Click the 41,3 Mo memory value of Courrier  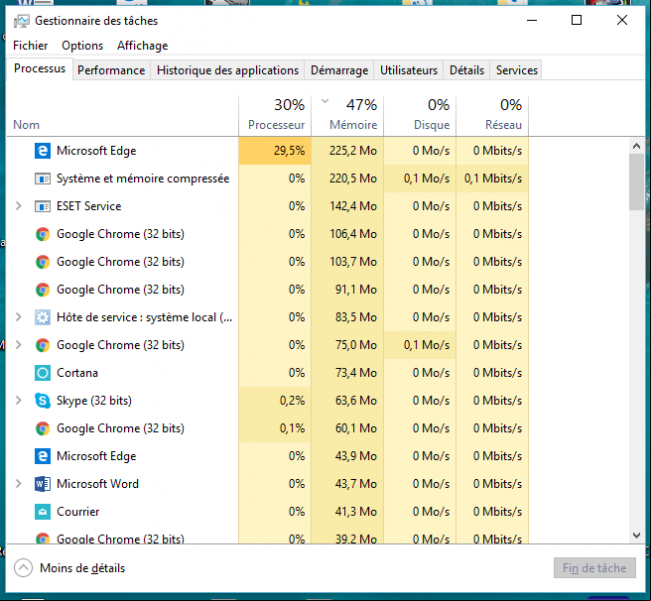click(x=356, y=512)
